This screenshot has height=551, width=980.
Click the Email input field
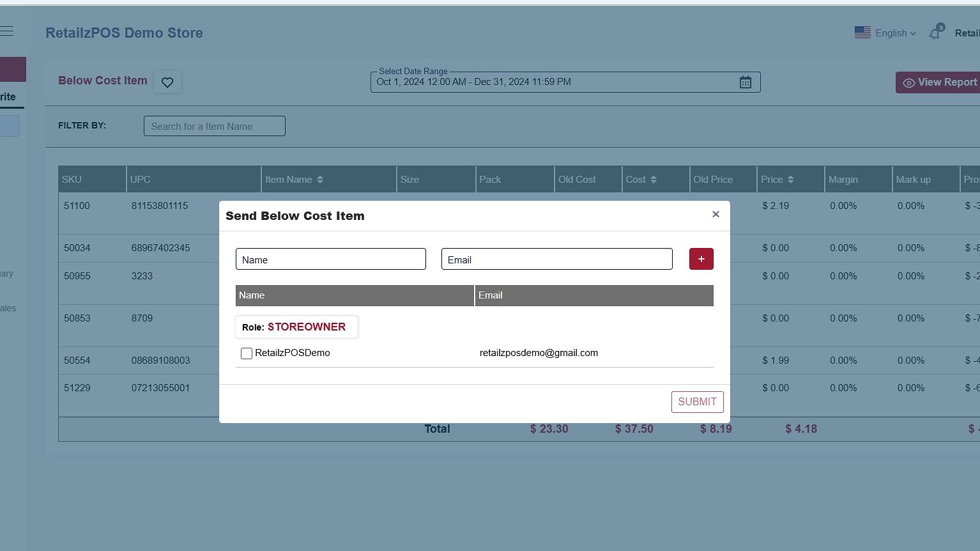click(x=556, y=260)
